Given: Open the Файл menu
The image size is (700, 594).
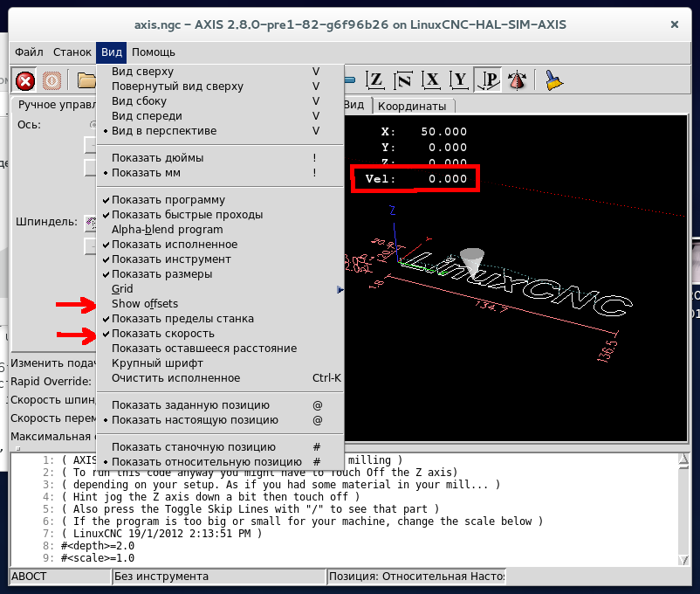Looking at the screenshot, I should (x=29, y=52).
